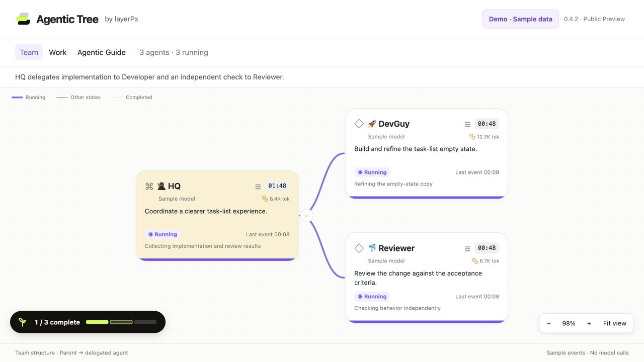Click "Collecting implementation and review results" text
This screenshot has width=644, height=362.
[x=203, y=246]
